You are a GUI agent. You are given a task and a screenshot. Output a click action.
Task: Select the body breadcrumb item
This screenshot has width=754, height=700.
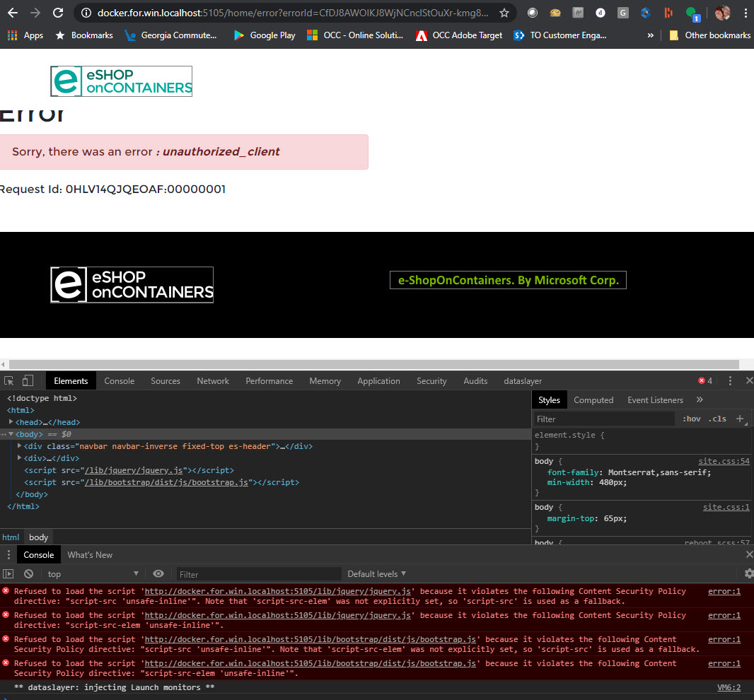pyautogui.click(x=37, y=537)
